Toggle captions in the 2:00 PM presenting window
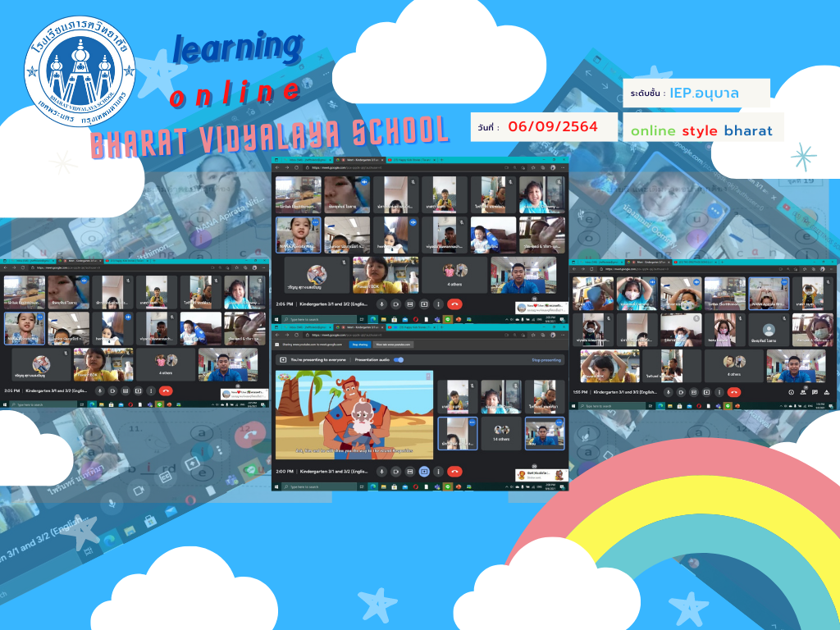 (410, 472)
